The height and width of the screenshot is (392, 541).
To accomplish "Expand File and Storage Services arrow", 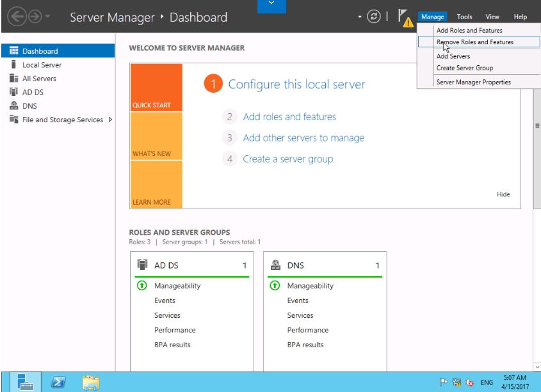I will [x=110, y=120].
